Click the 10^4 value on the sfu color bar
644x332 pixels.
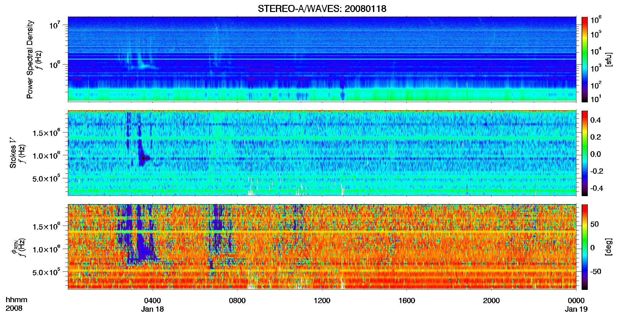click(596, 51)
